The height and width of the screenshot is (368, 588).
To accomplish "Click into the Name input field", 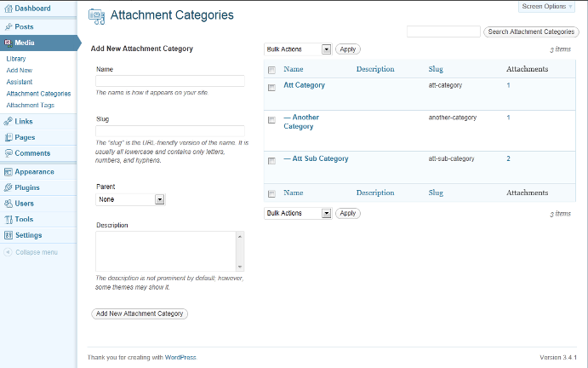I will tap(170, 81).
